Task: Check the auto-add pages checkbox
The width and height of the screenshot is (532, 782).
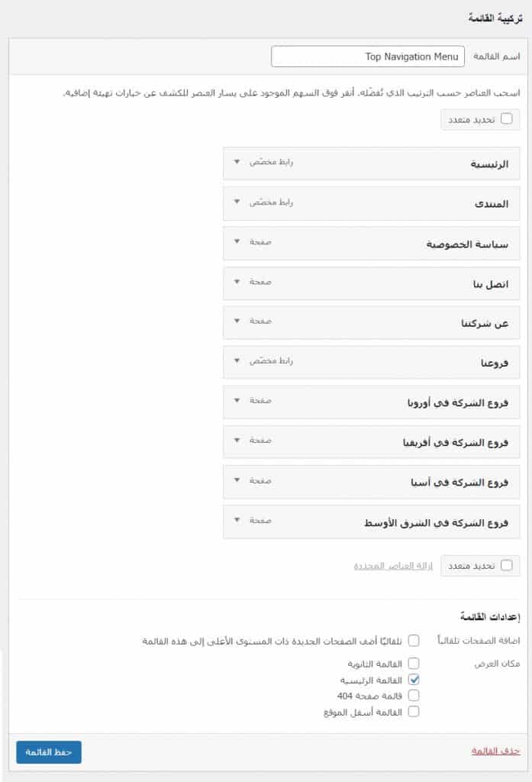Action: 414,641
